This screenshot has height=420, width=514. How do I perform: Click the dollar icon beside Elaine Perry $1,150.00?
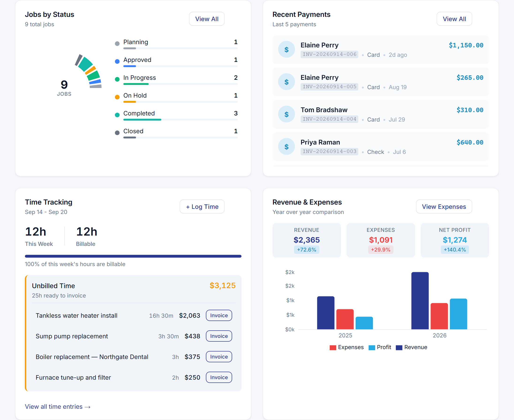coord(286,50)
